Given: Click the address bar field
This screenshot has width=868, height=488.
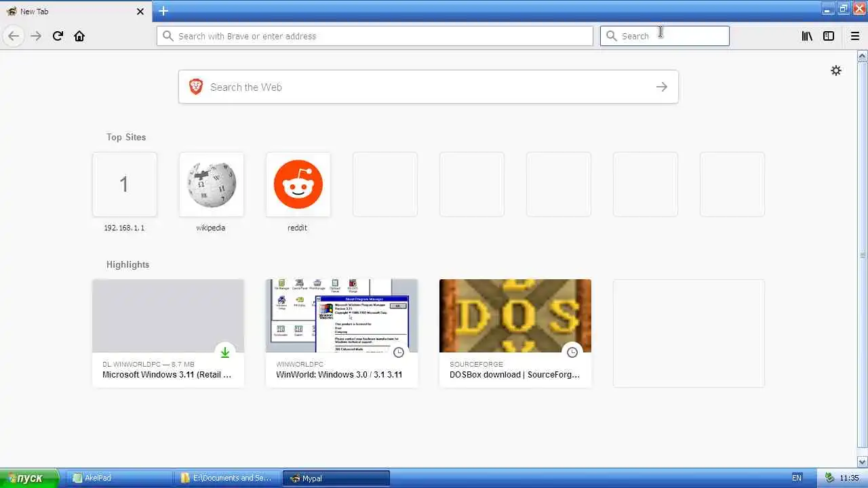Looking at the screenshot, I should 375,36.
